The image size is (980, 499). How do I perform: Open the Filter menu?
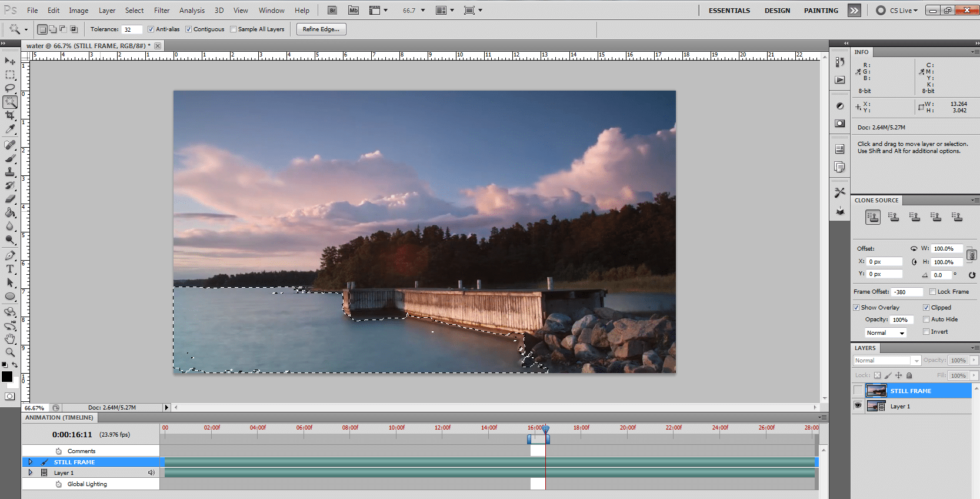tap(162, 11)
